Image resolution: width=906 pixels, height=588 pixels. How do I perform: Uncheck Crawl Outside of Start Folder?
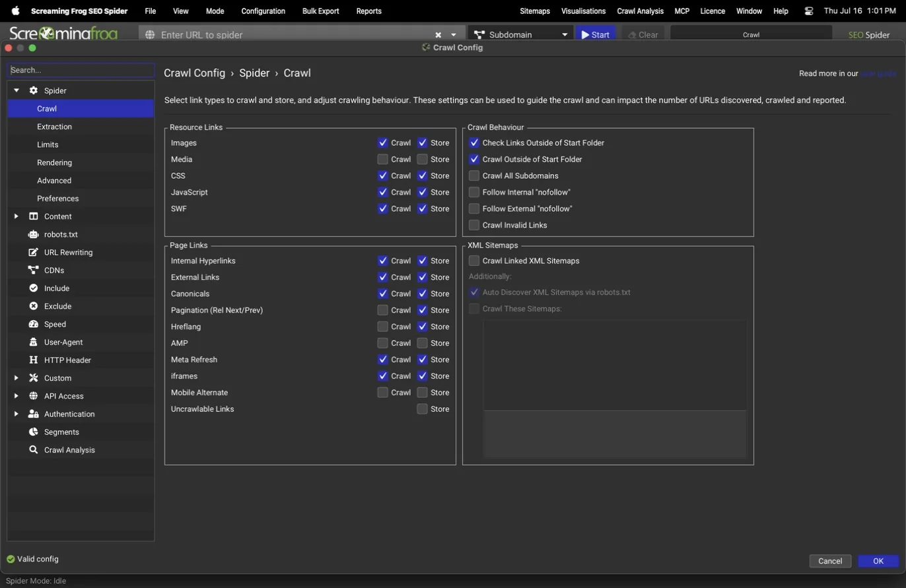[x=474, y=159]
